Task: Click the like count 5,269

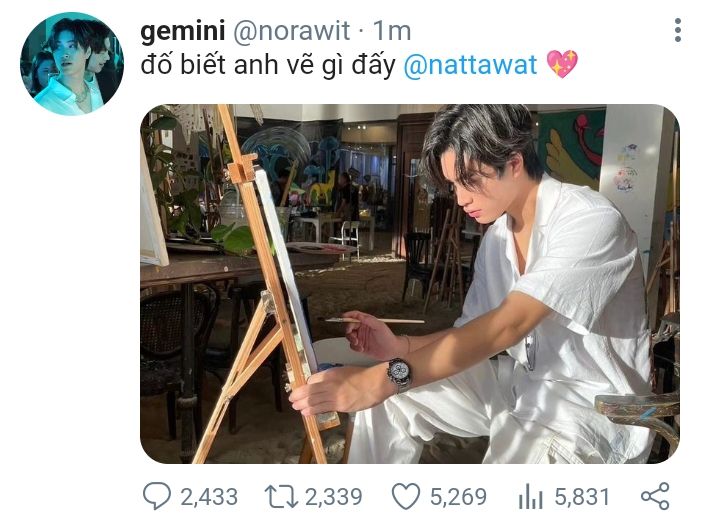Action: (457, 496)
